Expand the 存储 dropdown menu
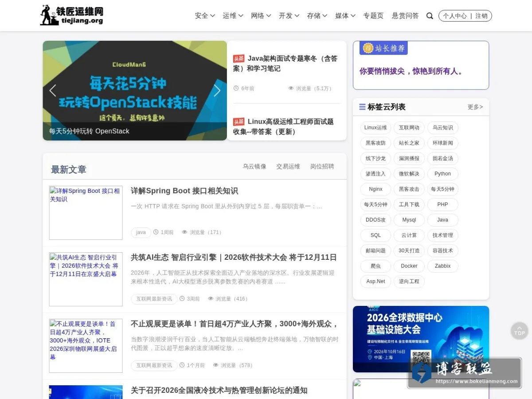The height and width of the screenshot is (399, 532). pyautogui.click(x=317, y=16)
